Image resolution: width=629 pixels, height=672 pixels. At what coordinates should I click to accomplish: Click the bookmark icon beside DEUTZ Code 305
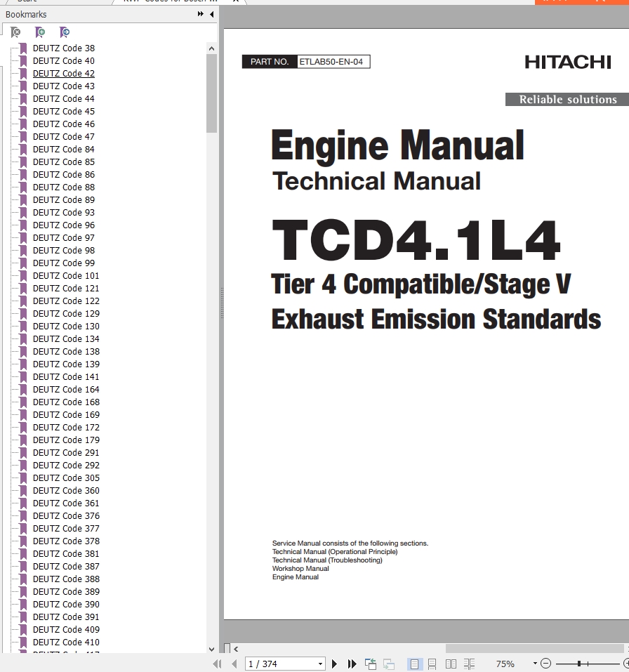point(23,478)
